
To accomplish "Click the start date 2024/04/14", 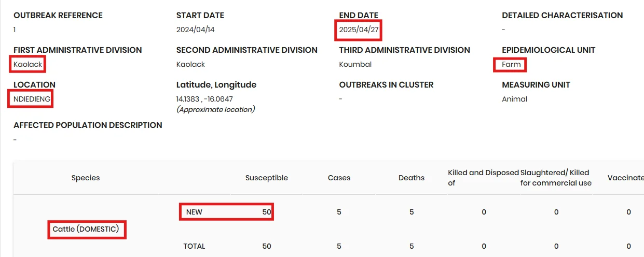I will (195, 30).
